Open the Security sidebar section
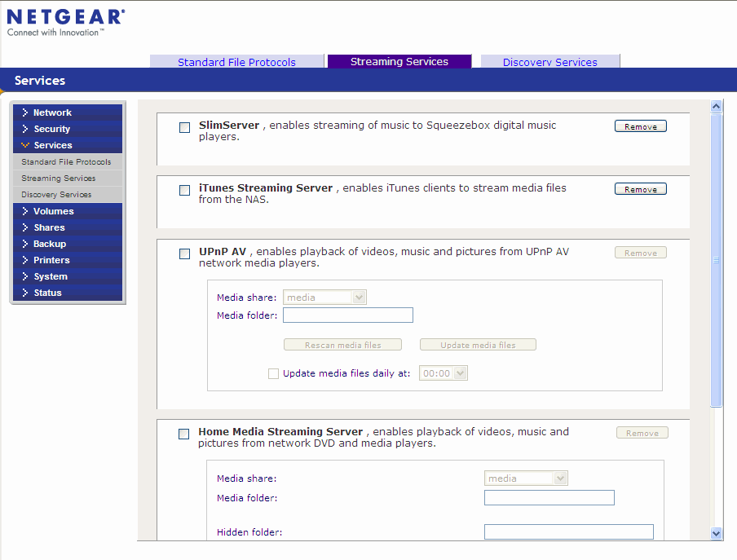 coord(68,129)
